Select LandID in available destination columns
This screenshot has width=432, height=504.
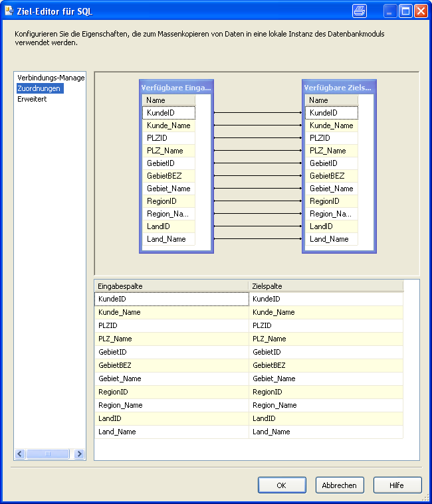click(332, 226)
